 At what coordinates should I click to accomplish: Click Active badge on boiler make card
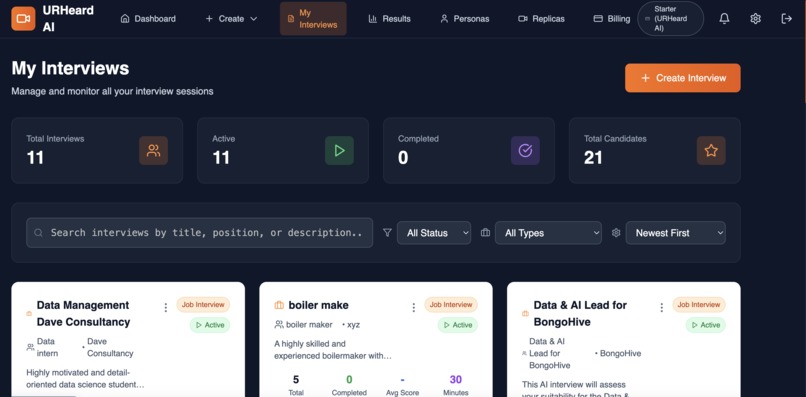pyautogui.click(x=457, y=325)
